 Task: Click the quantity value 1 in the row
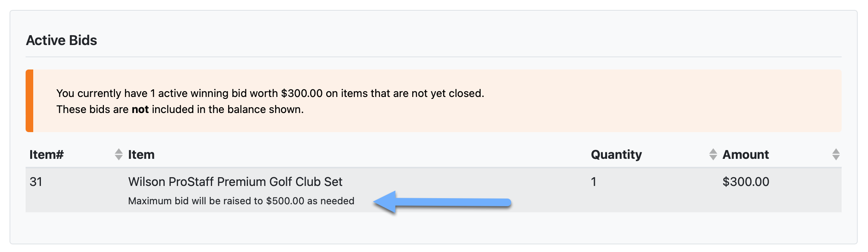click(593, 182)
